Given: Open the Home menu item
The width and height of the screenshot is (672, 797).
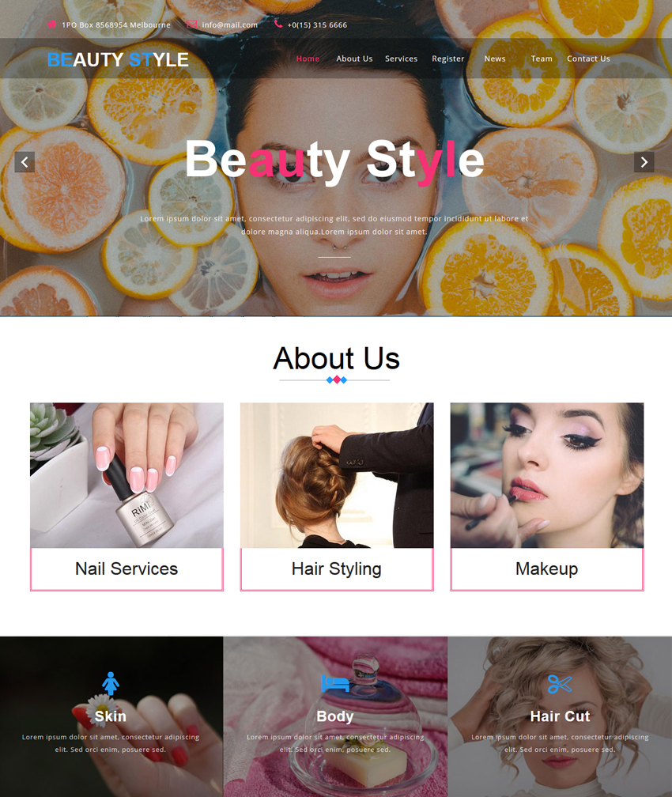Looking at the screenshot, I should (x=308, y=59).
